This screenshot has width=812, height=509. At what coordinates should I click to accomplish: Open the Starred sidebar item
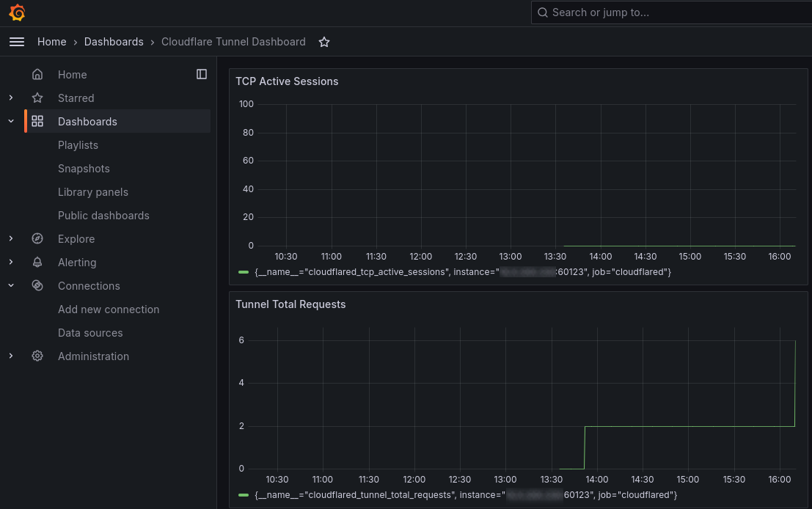pyautogui.click(x=76, y=98)
